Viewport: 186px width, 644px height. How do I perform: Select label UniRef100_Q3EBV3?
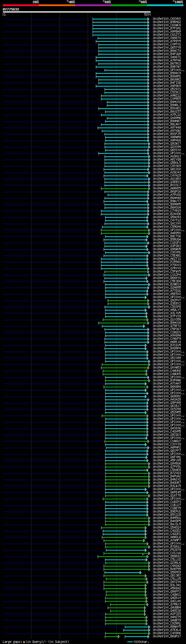(x=167, y=182)
